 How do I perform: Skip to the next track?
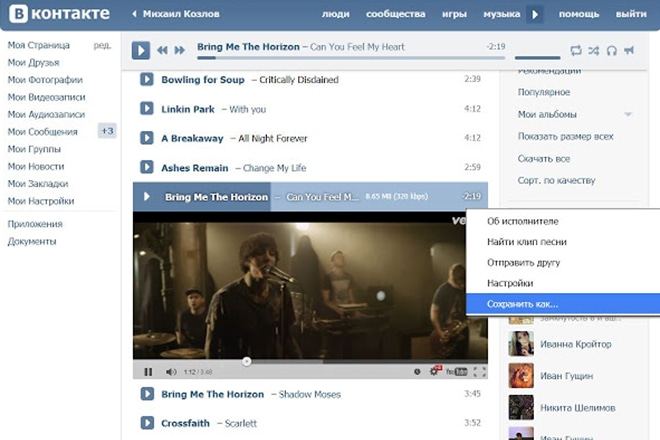[x=179, y=50]
